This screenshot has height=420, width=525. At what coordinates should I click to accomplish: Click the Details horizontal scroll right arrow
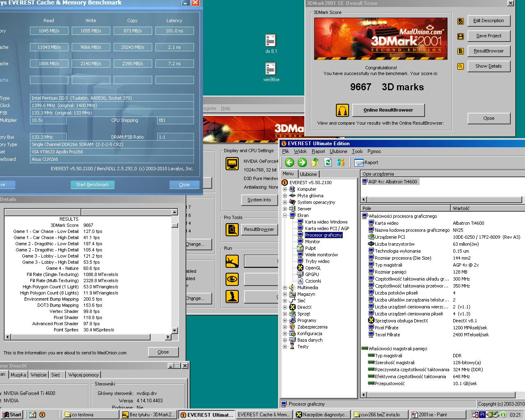coord(168,337)
